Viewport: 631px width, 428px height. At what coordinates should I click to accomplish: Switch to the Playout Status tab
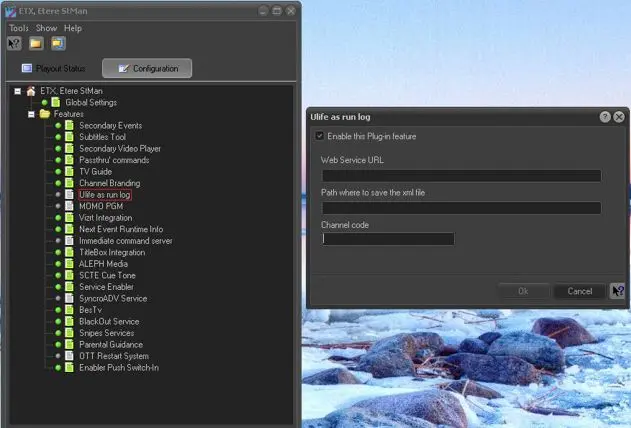click(x=55, y=68)
